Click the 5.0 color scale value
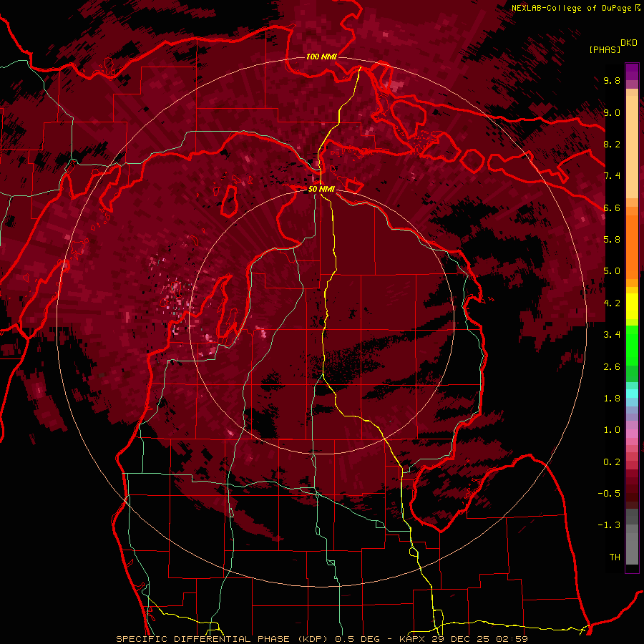The height and width of the screenshot is (644, 644). 612,271
